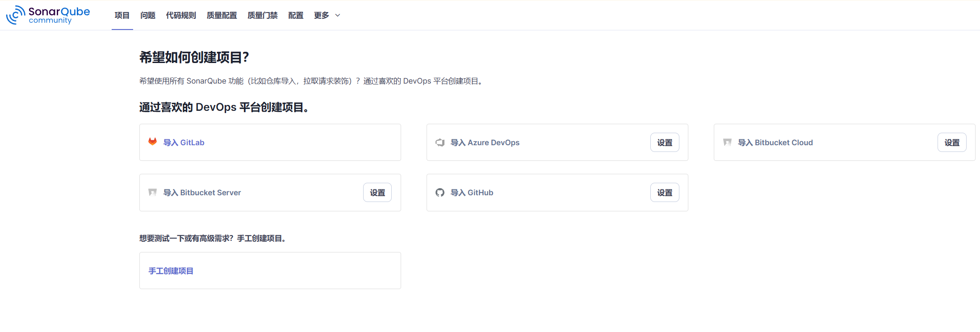The height and width of the screenshot is (332, 980).
Task: Select the 导入 GitHub label
Action: (472, 193)
